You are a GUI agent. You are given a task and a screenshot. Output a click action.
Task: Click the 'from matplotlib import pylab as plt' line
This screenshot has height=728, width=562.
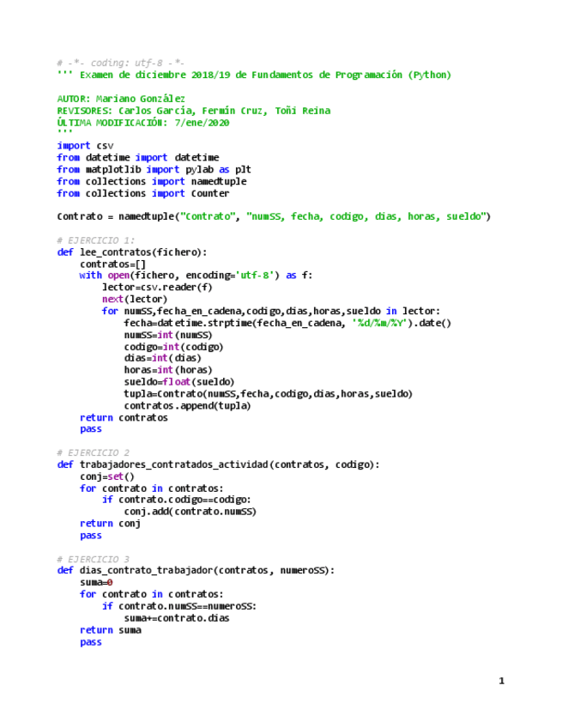(154, 169)
